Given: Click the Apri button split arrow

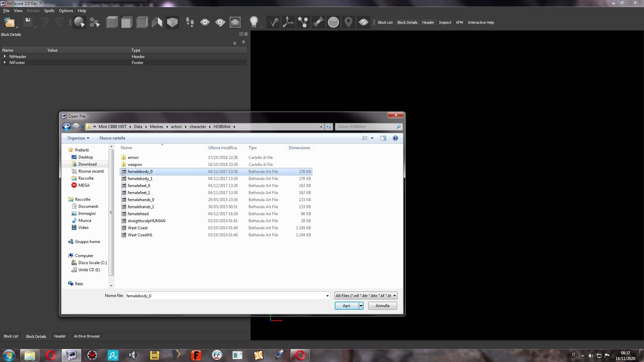Looking at the screenshot, I should point(361,306).
